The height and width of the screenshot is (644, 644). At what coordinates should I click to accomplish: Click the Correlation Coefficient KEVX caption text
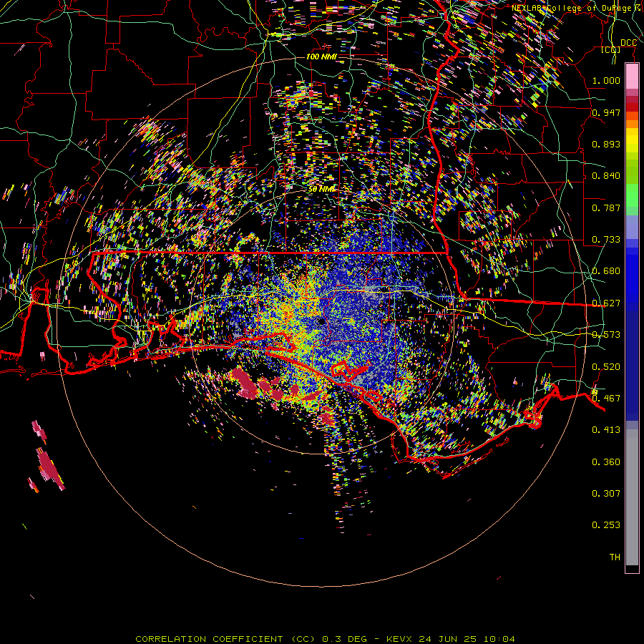click(x=325, y=639)
